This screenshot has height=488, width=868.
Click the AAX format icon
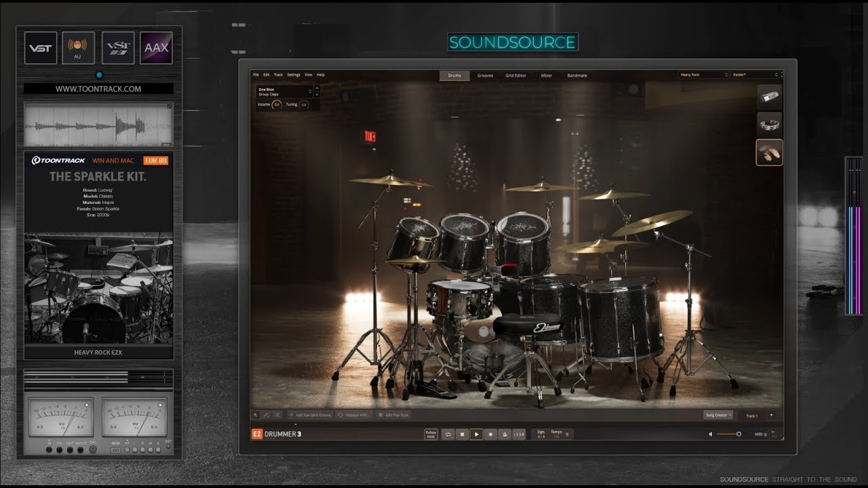coord(157,48)
